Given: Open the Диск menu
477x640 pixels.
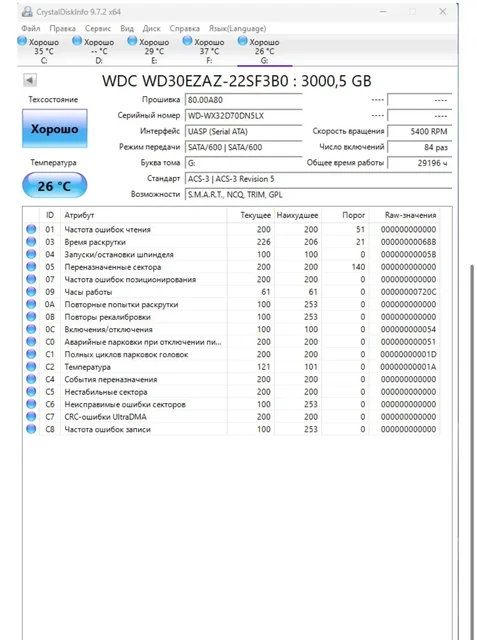Looking at the screenshot, I should point(151,28).
